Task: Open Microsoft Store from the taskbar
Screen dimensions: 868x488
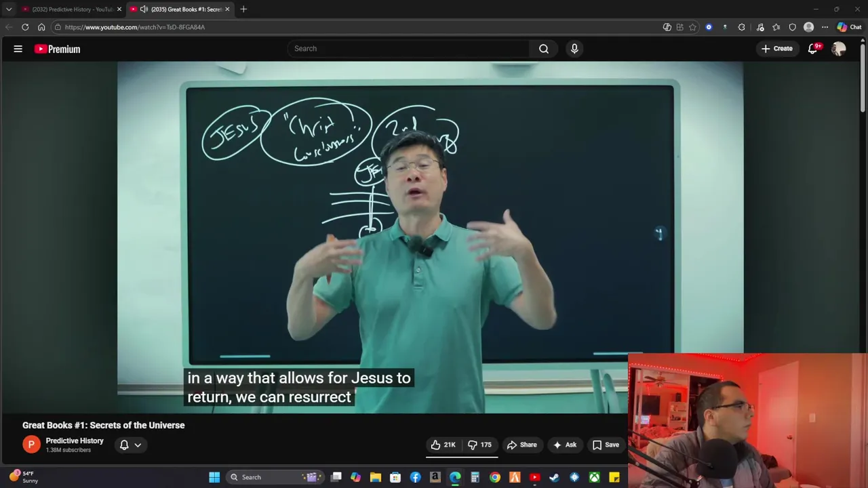Action: pyautogui.click(x=395, y=477)
